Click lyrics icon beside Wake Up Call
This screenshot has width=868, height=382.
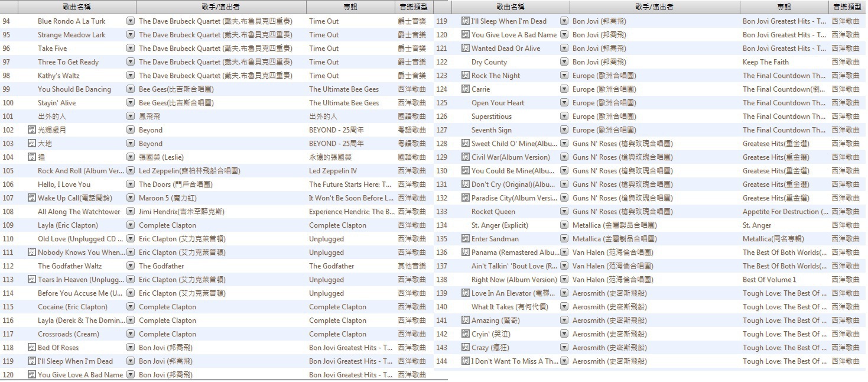coord(32,198)
